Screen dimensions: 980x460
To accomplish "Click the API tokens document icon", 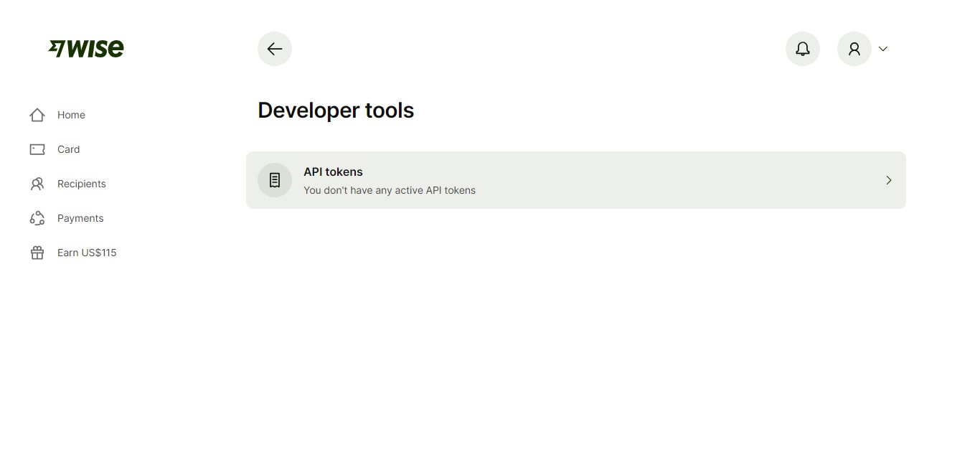I will [274, 179].
